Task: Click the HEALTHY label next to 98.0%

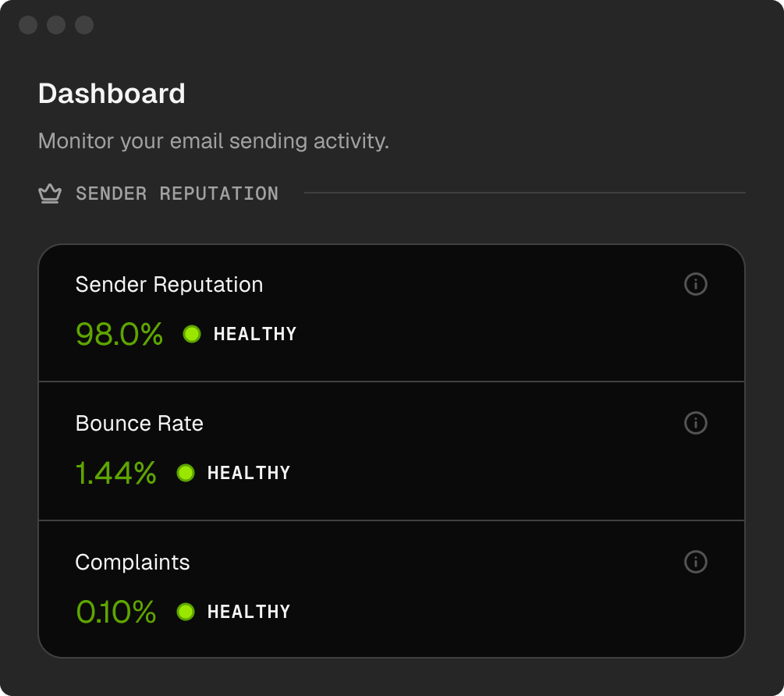Action: pyautogui.click(x=255, y=334)
